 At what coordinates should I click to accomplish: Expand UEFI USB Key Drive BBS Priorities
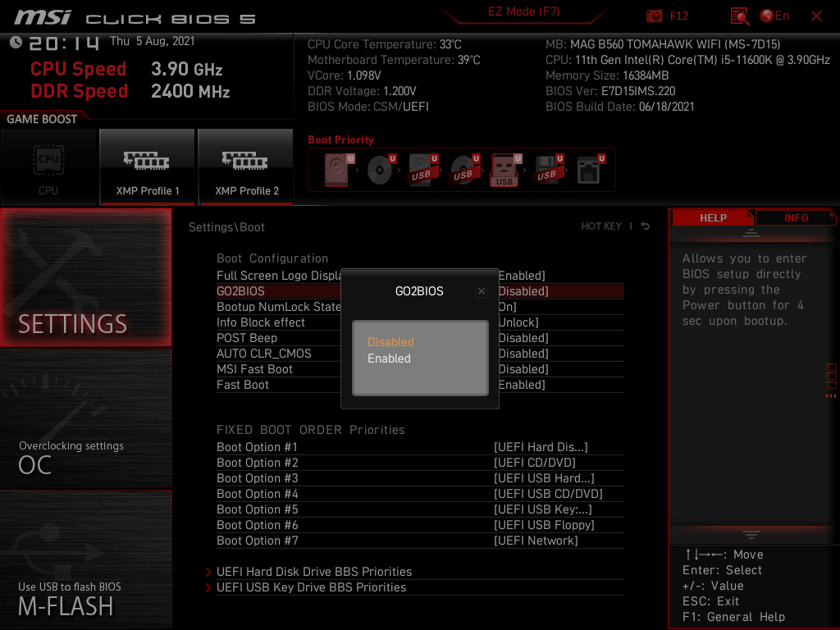311,587
